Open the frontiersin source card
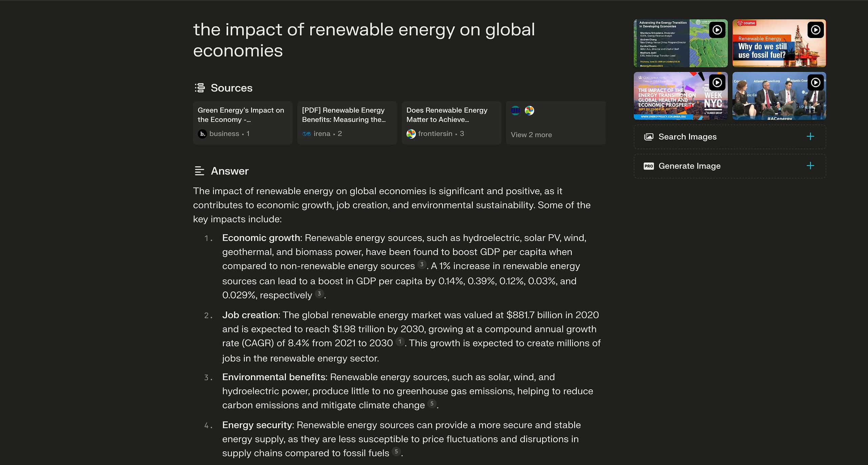Image resolution: width=868 pixels, height=465 pixels. click(x=452, y=123)
